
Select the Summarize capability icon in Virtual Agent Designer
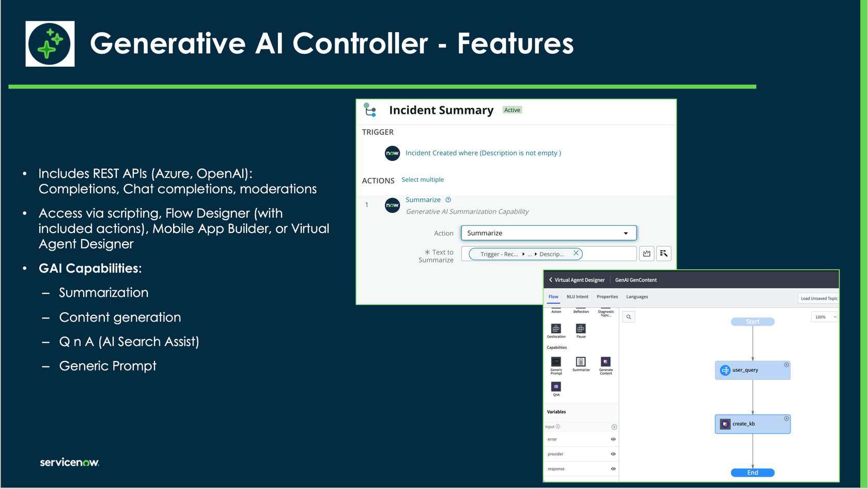tap(581, 362)
